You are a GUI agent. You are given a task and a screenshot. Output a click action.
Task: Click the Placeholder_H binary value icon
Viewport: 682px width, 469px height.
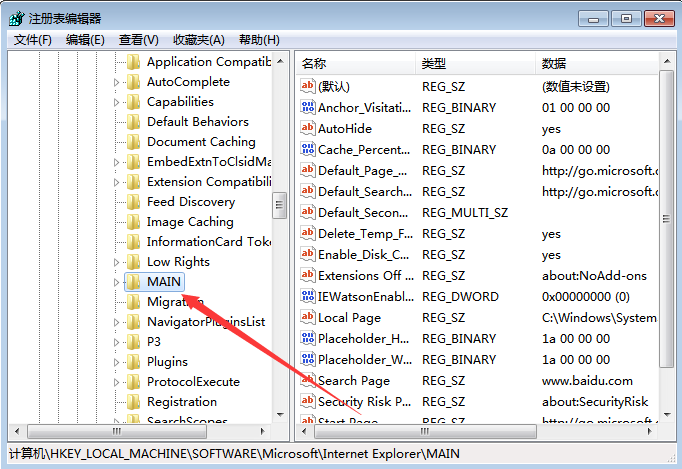[308, 338]
